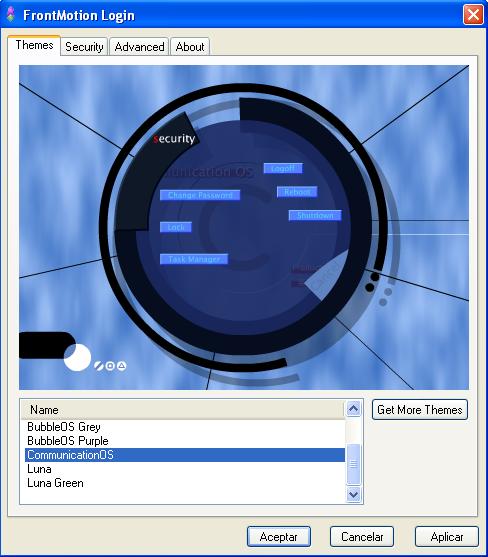Image resolution: width=488 pixels, height=557 pixels.
Task: Click the scroll down arrow in theme list
Action: coord(353,494)
